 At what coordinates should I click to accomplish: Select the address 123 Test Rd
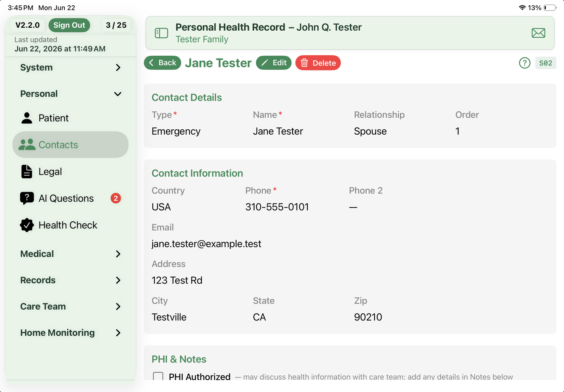click(x=177, y=280)
